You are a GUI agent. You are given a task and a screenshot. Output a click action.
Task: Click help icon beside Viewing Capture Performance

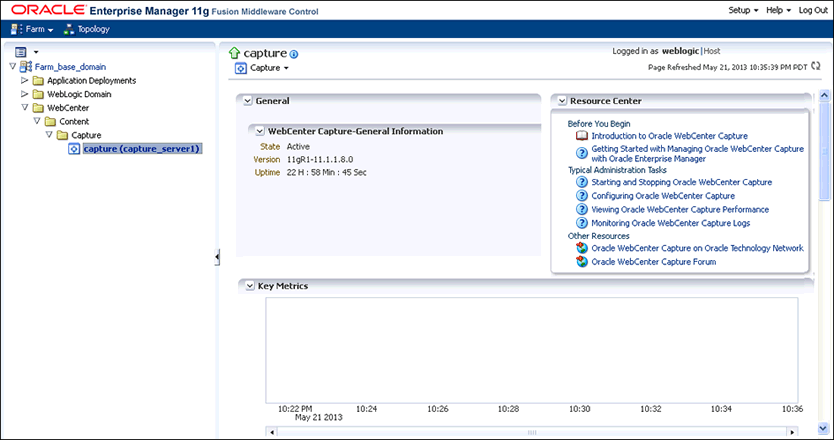(x=582, y=210)
